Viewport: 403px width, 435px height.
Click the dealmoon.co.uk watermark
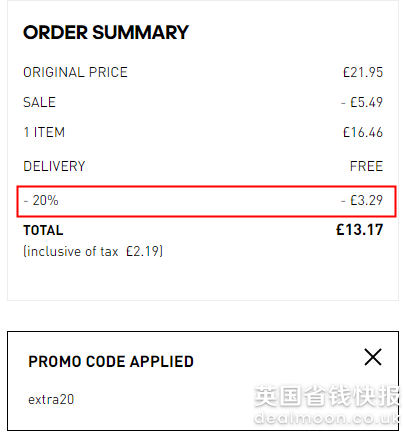click(326, 418)
